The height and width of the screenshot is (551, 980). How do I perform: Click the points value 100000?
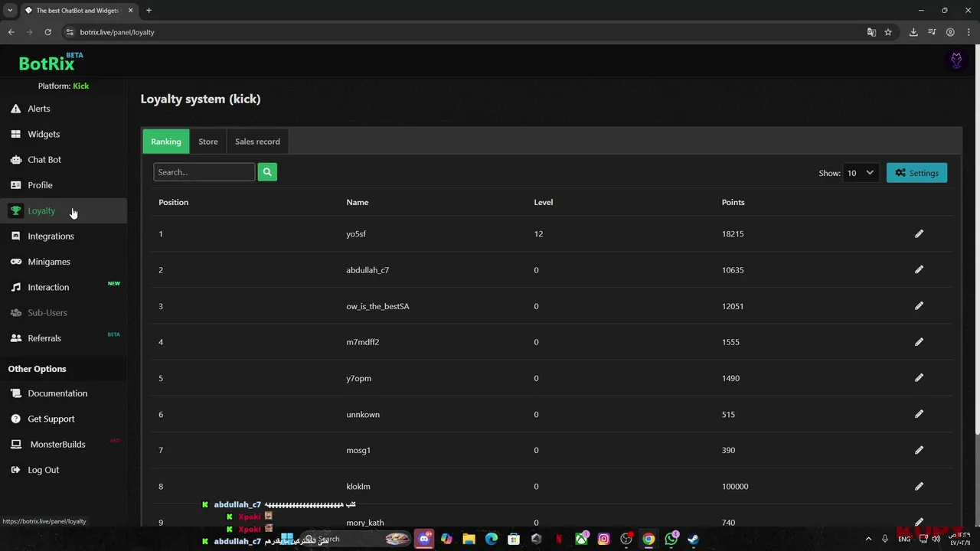coord(735,486)
